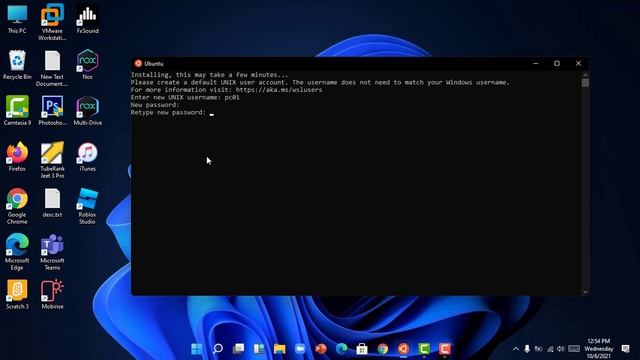Minimize the Ubuntu window
Image resolution: width=640 pixels, height=360 pixels.
pyautogui.click(x=536, y=63)
